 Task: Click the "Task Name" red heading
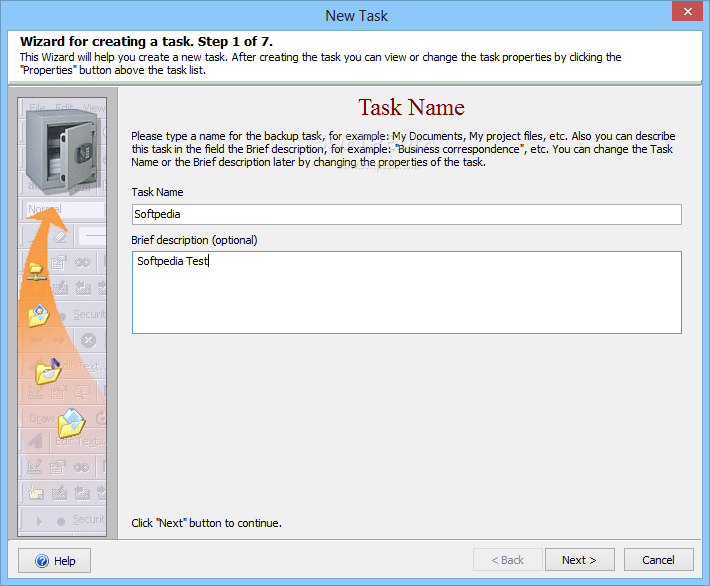coord(411,107)
